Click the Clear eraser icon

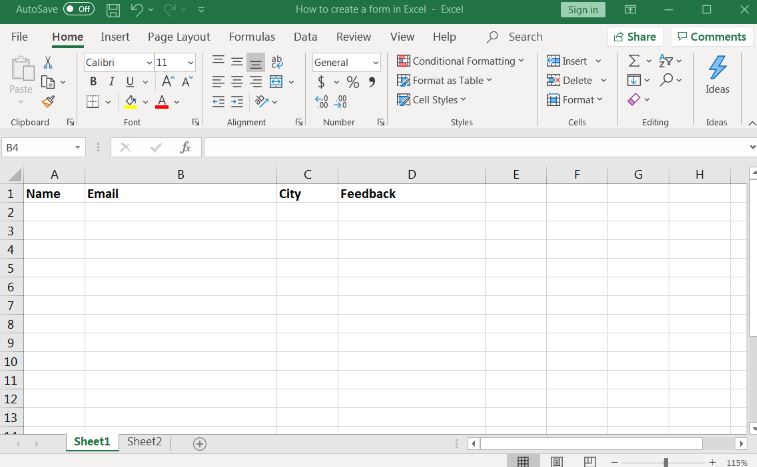point(634,99)
